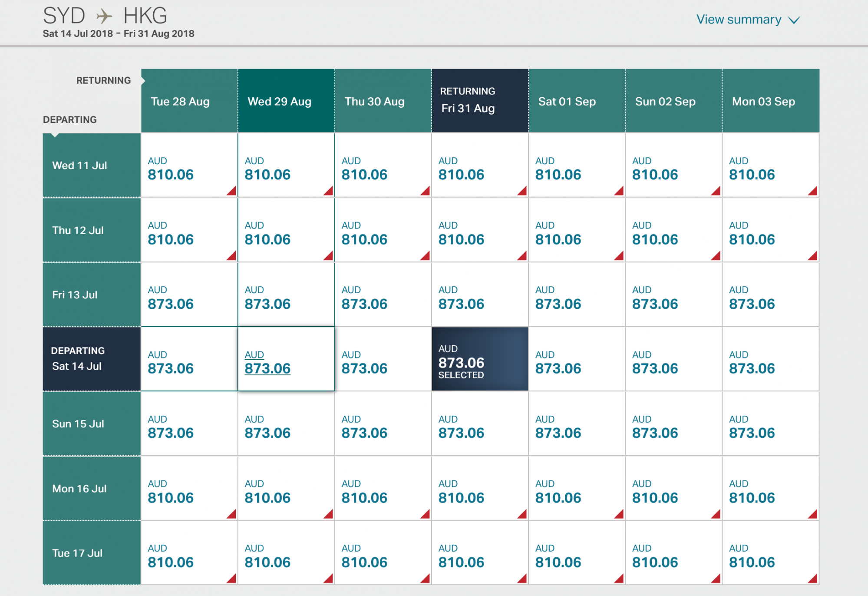Pick fare for Thu 12 Jul, Thu 30 Aug
Image resolution: width=868 pixels, height=596 pixels.
(x=383, y=230)
